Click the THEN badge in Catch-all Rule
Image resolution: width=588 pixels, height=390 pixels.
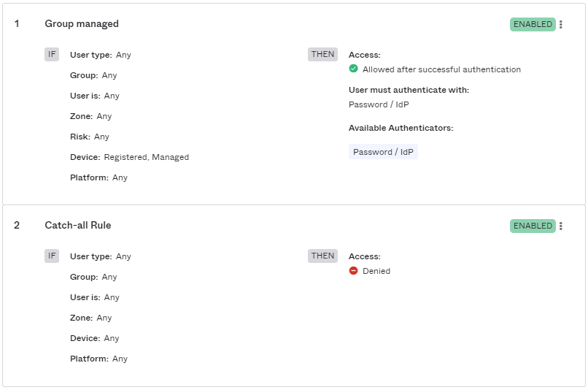(x=322, y=256)
